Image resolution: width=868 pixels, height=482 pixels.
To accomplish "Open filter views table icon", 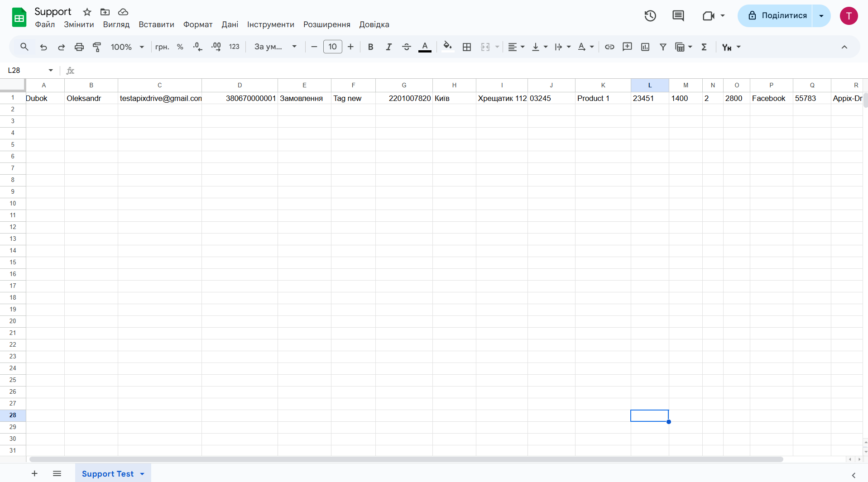I will 680,47.
